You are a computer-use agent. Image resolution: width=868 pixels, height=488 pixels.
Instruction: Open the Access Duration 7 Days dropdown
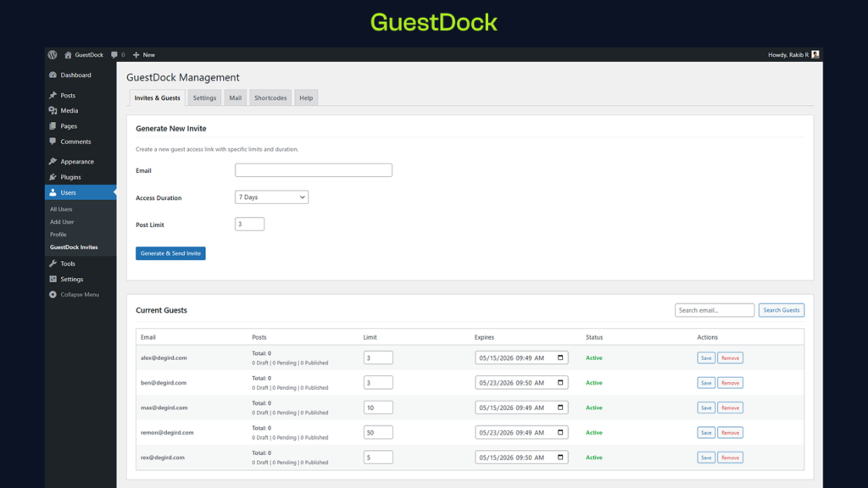click(271, 197)
